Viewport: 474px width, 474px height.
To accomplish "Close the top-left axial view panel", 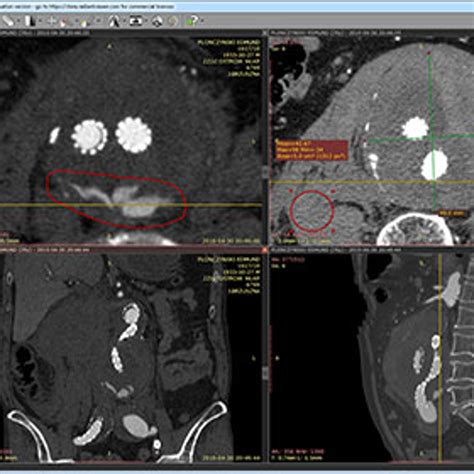I will 265,33.
